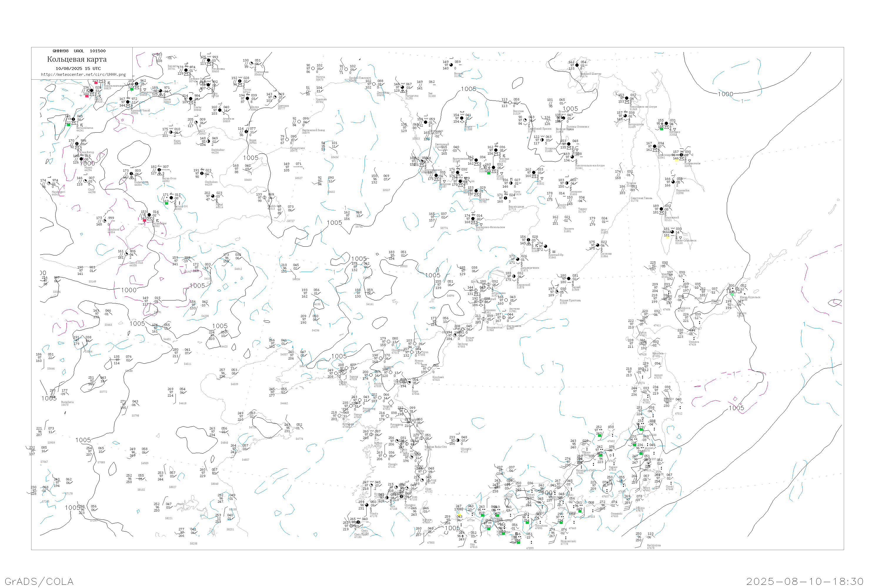
Task: Click the Шилка station's filled circle symbol
Action: (x=247, y=98)
